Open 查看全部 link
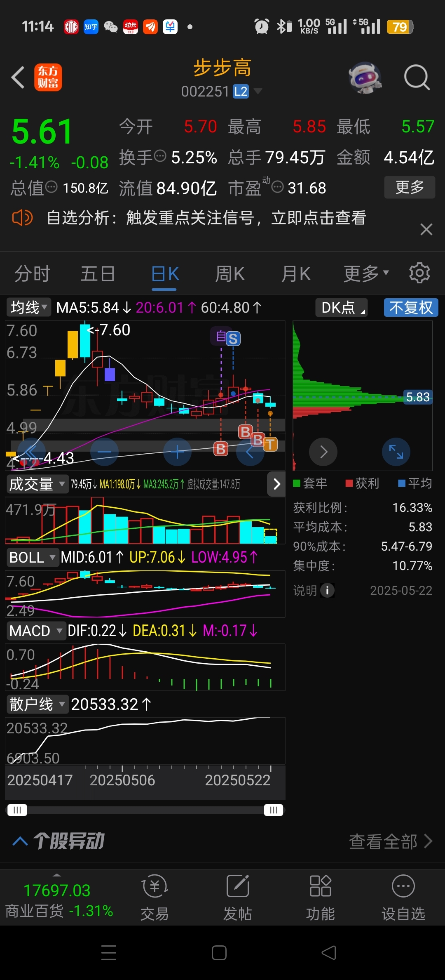Image resolution: width=445 pixels, height=980 pixels. click(x=391, y=841)
